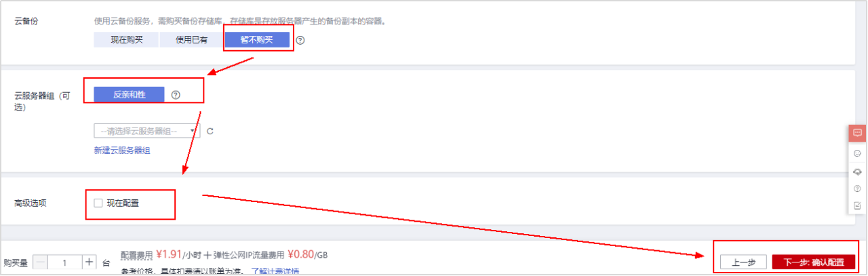Select the 暂不购买 backup option
Image resolution: width=868 pixels, height=276 pixels.
256,40
